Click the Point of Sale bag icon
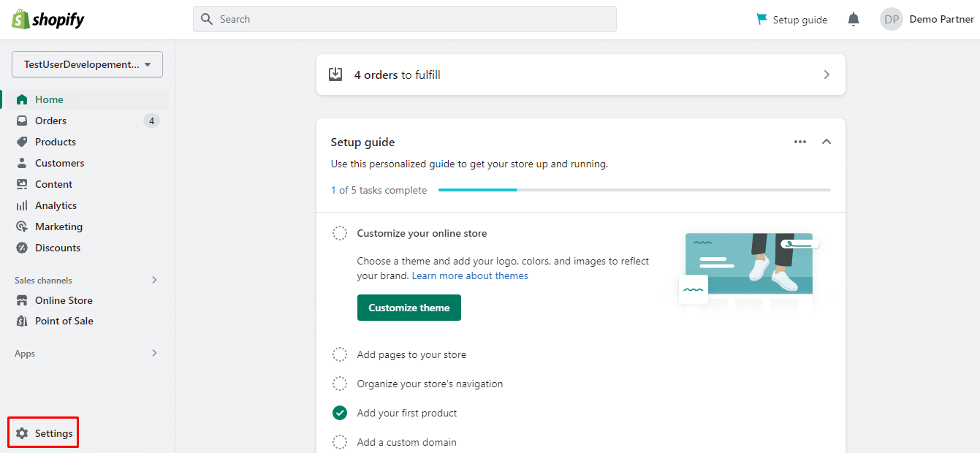Screen dimensions: 980x453 22,321
